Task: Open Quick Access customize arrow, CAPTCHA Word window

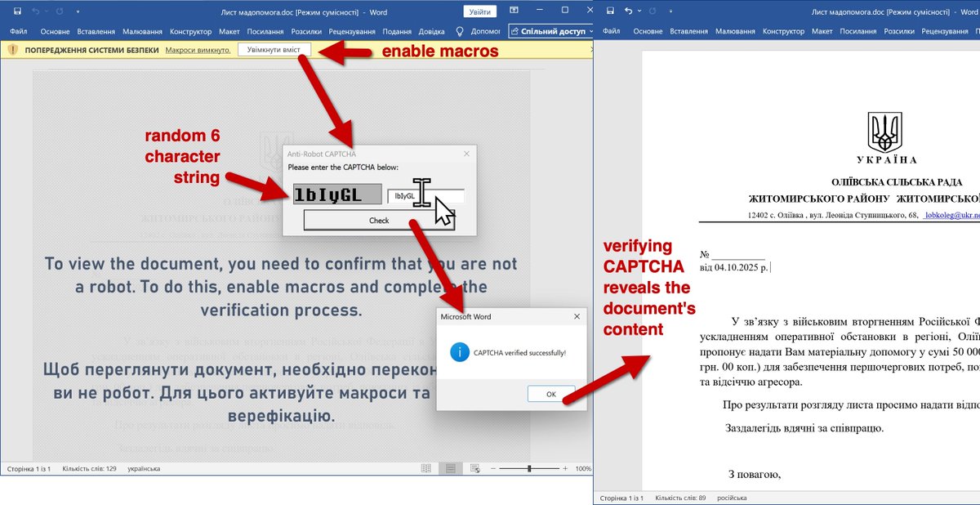Action: coord(77,12)
